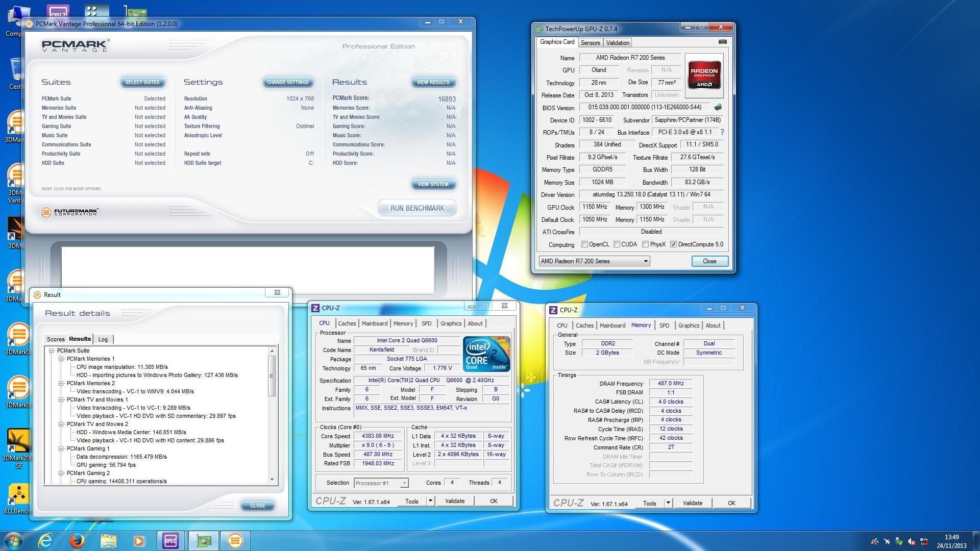The image size is (980, 551).
Task: Open the Processor #1 selection dropdown
Action: coord(381,483)
